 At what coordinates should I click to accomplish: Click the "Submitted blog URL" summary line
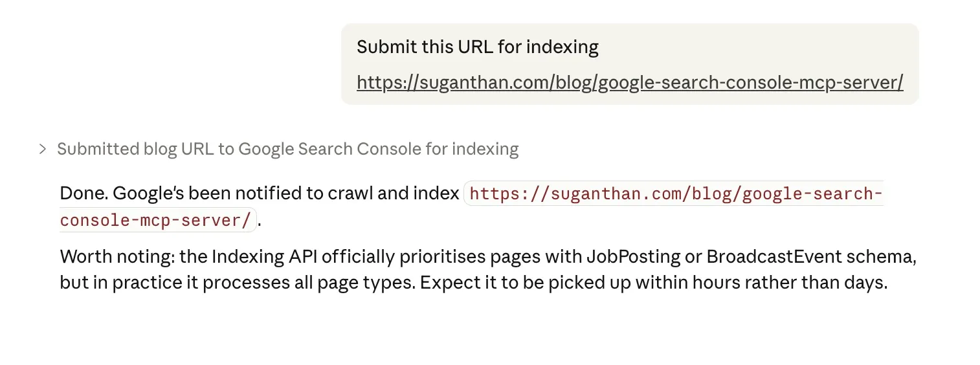click(287, 149)
